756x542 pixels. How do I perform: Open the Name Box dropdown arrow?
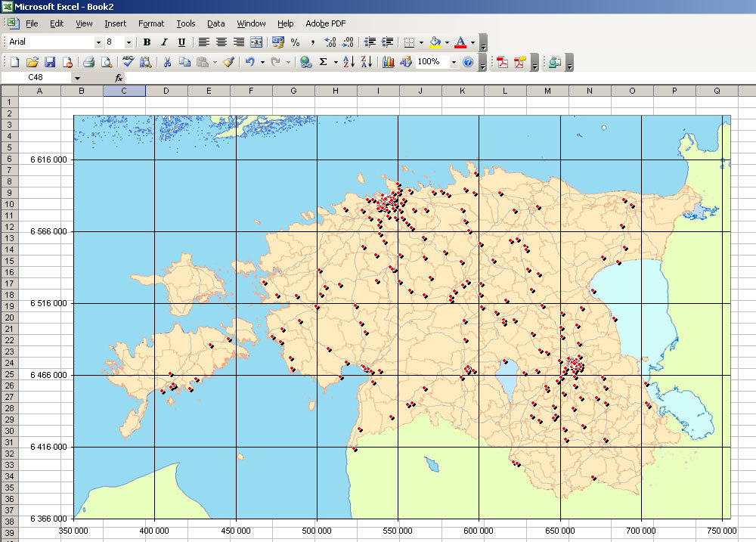pyautogui.click(x=77, y=78)
